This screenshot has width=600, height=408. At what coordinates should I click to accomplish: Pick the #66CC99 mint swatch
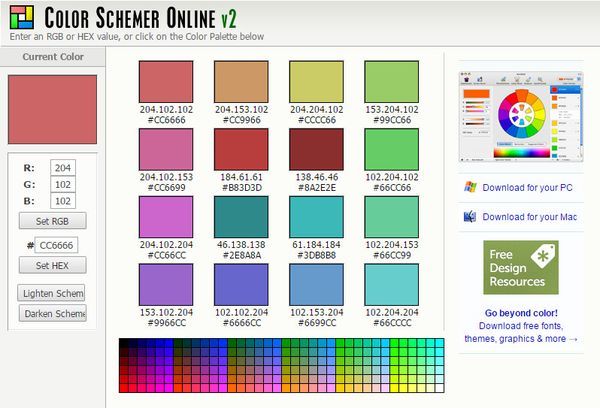pos(391,217)
